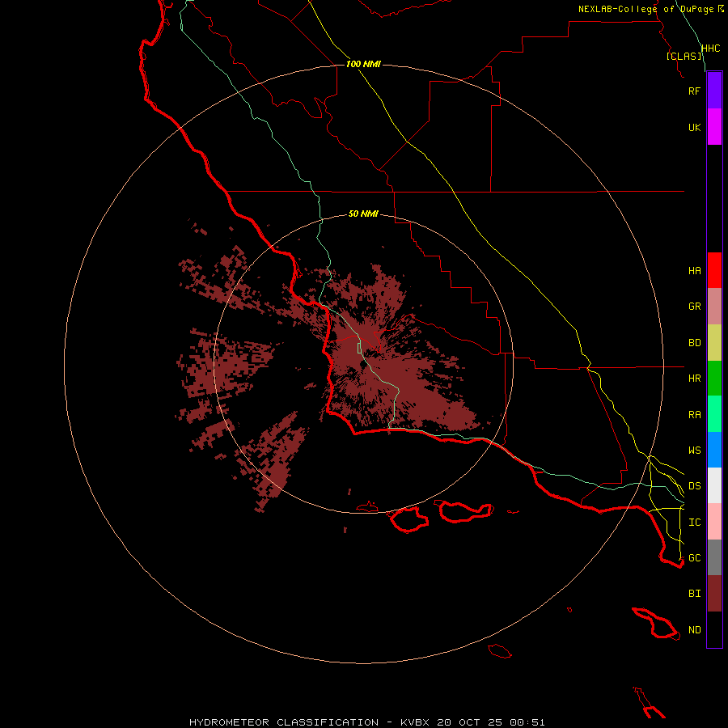Click the "HYDROMETEOR CLASSIFICATION" caption text

(x=284, y=722)
